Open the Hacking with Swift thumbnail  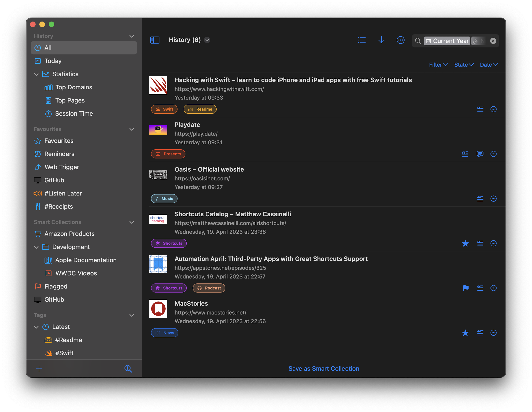158,85
